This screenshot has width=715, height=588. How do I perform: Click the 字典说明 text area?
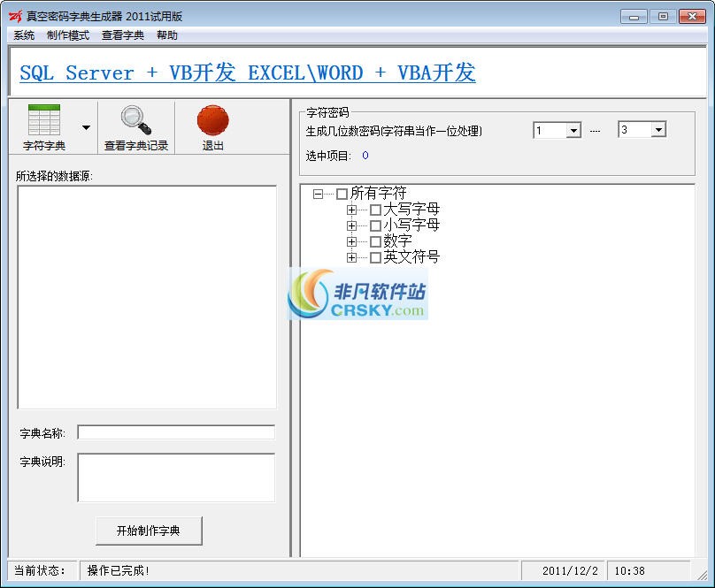(x=176, y=477)
